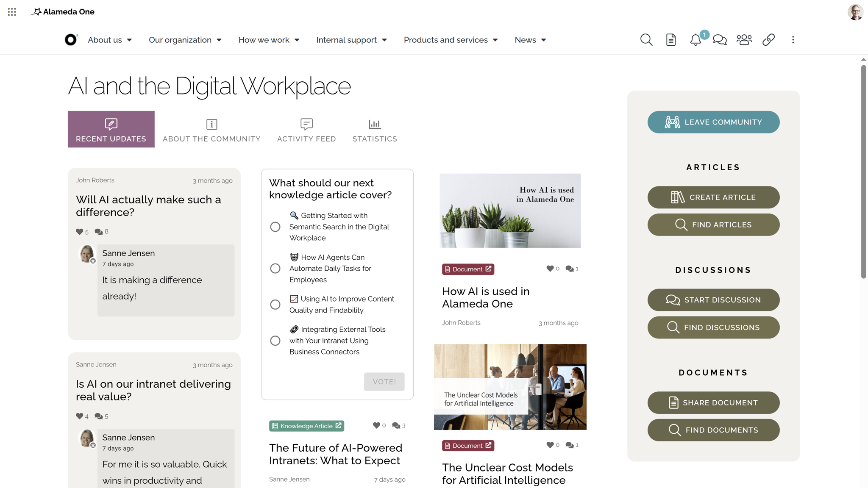
Task: Open the search magnifier icon
Action: click(646, 40)
